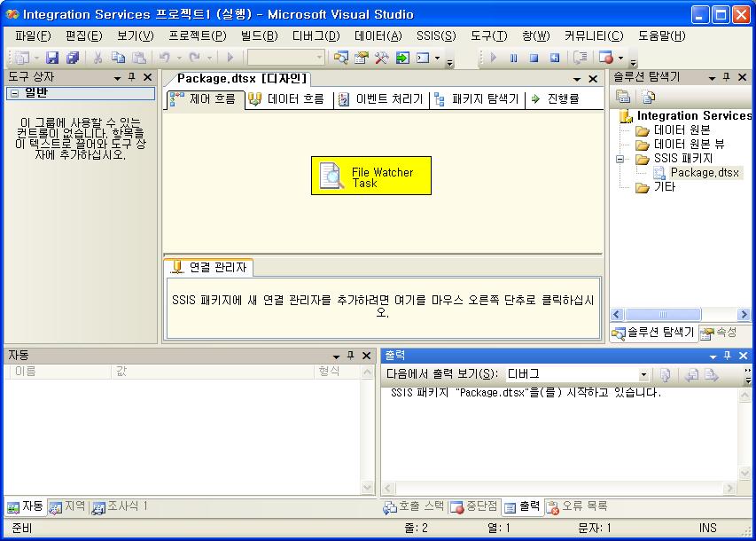Select the File Watcher Task on the design surface
This screenshot has width=756, height=541.
click(371, 176)
